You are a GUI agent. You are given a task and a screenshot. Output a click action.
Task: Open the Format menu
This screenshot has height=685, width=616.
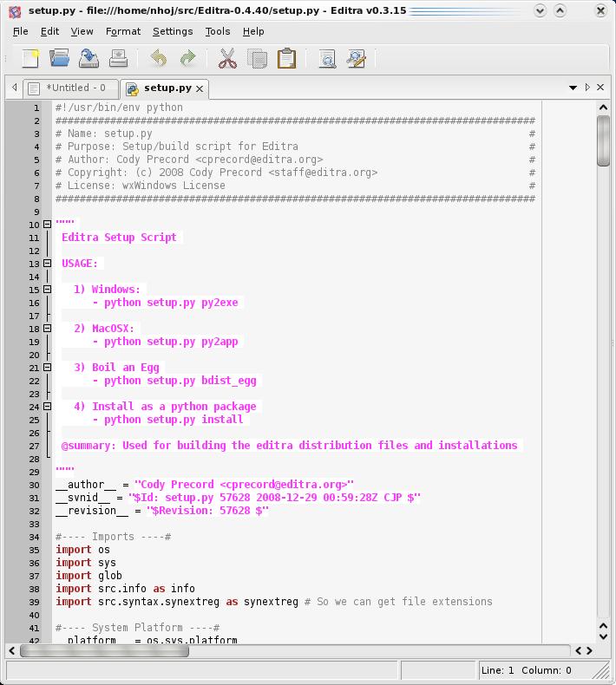click(123, 31)
